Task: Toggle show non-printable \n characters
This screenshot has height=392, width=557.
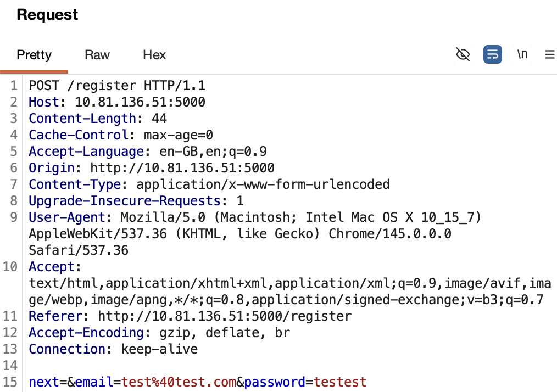Action: (x=522, y=54)
